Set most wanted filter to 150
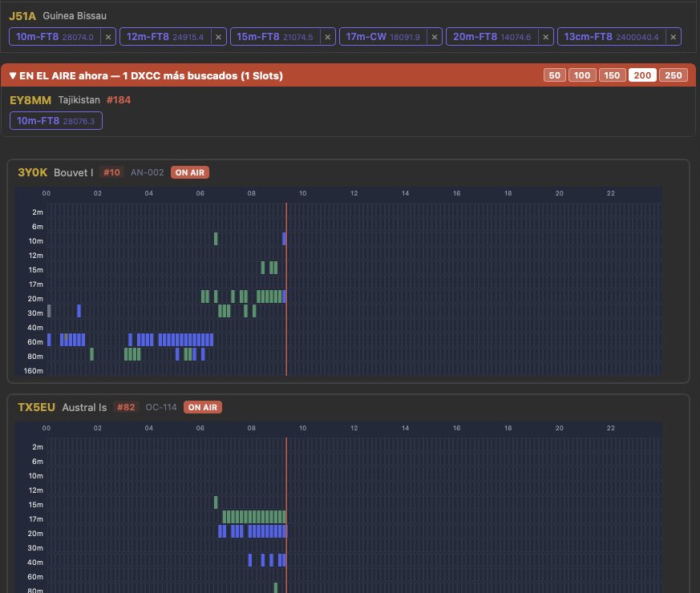Image resolution: width=700 pixels, height=593 pixels. pyautogui.click(x=612, y=75)
